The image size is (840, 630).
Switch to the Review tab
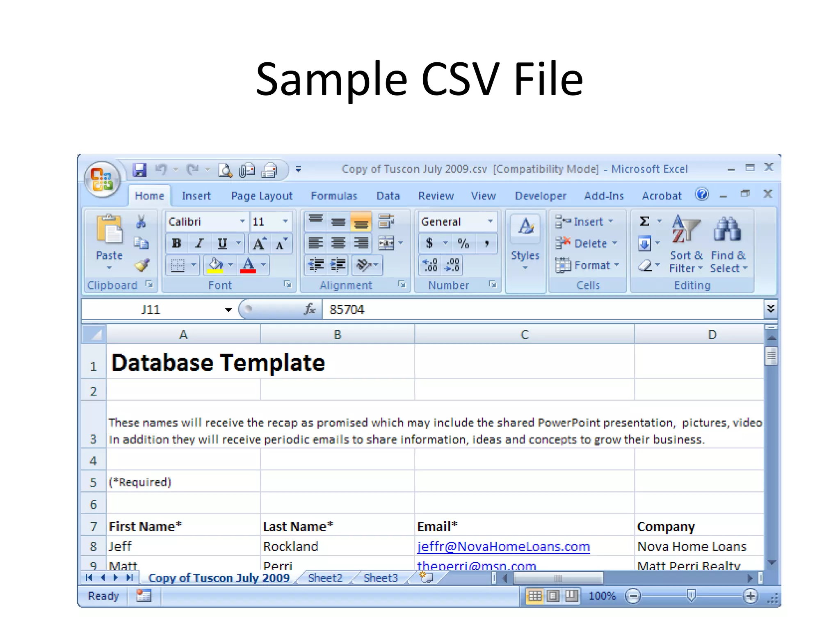coord(436,196)
